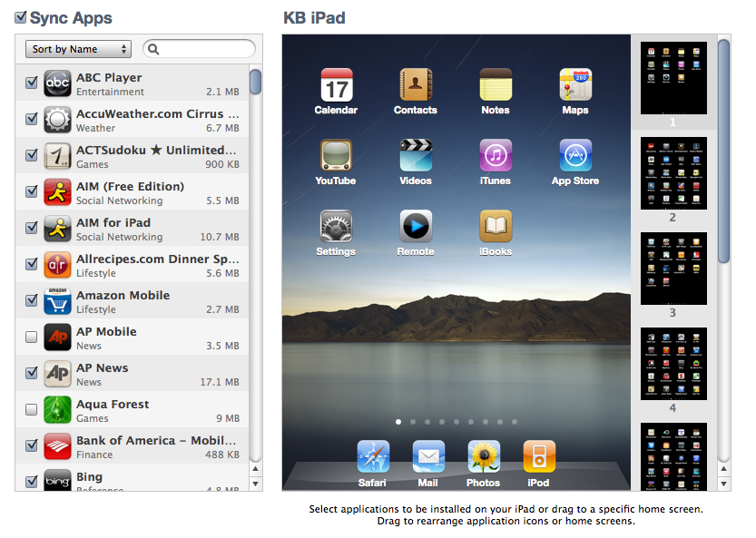
Task: Select the App Store icon
Action: tap(575, 156)
